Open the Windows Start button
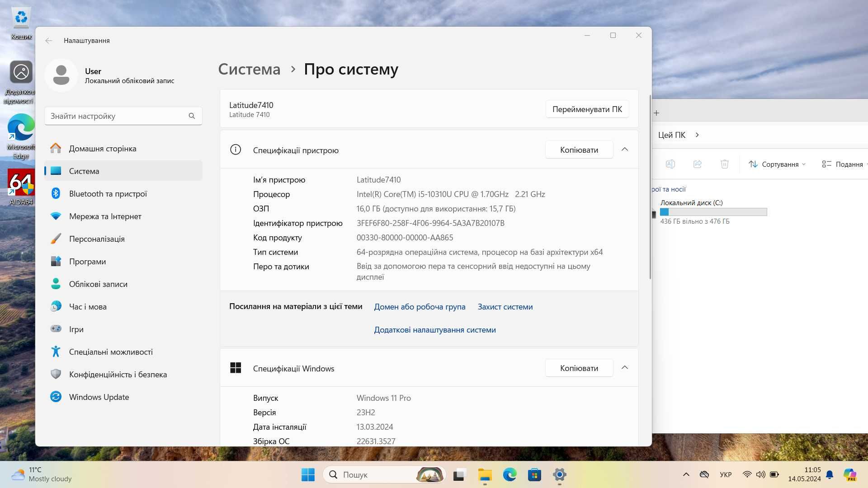The width and height of the screenshot is (868, 488). 308,474
